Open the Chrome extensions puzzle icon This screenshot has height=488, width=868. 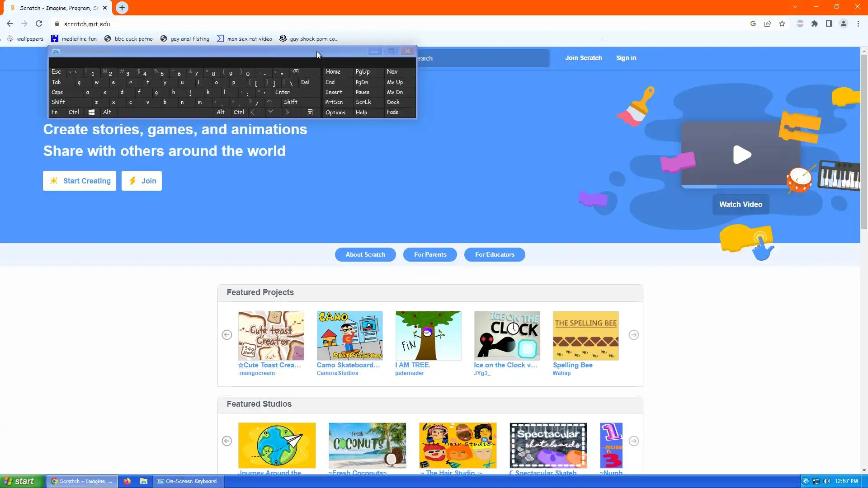point(815,24)
